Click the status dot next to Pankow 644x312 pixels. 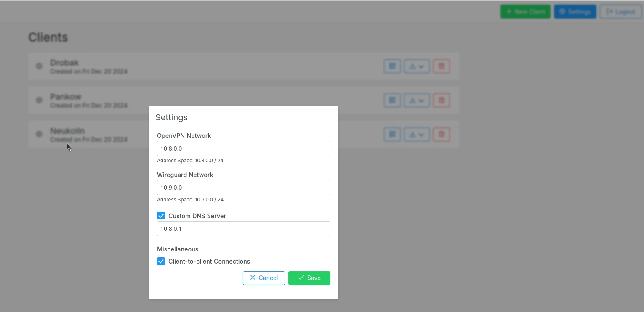[39, 100]
